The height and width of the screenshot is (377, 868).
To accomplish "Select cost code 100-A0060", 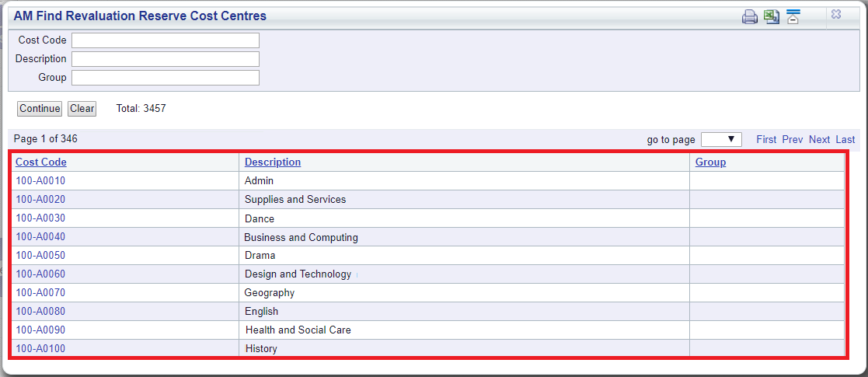I will pyautogui.click(x=40, y=274).
